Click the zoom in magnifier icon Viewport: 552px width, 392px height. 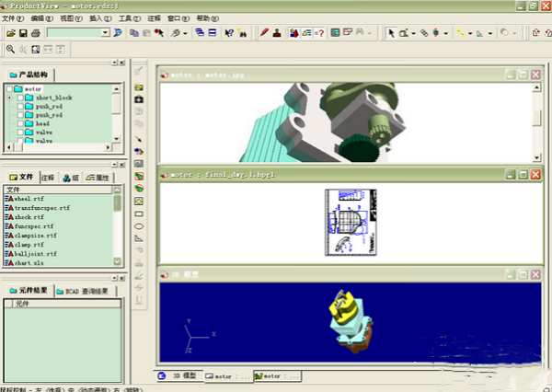coord(10,50)
